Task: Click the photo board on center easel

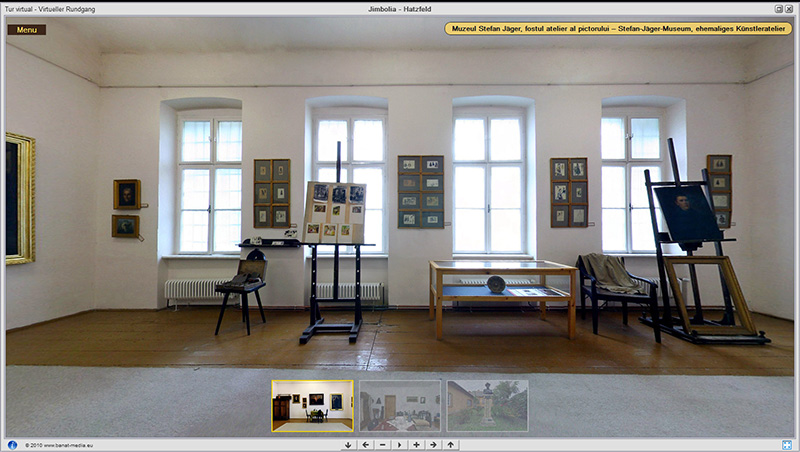Action: point(334,212)
